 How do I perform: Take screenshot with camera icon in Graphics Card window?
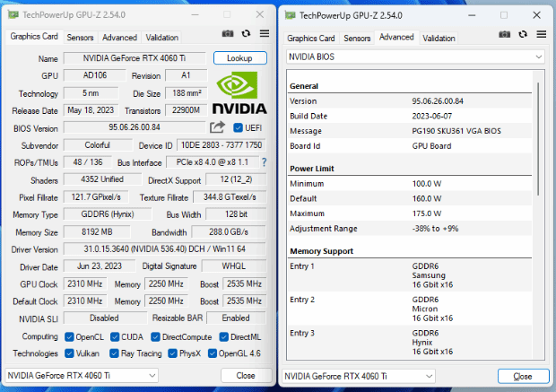pos(228,33)
